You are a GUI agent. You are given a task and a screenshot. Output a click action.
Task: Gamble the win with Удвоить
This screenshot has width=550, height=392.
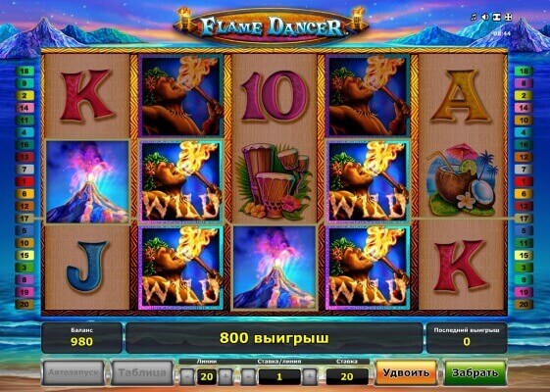pyautogui.click(x=406, y=372)
